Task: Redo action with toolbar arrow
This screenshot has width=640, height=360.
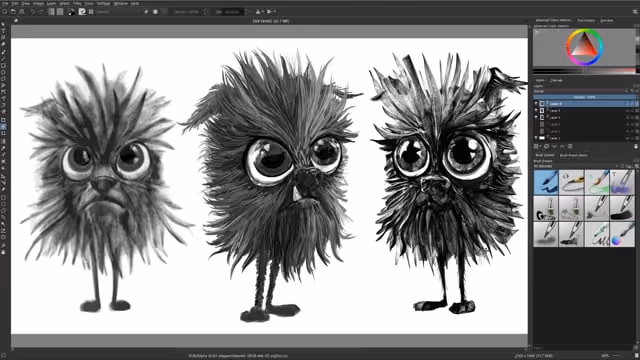Action: pyautogui.click(x=41, y=12)
